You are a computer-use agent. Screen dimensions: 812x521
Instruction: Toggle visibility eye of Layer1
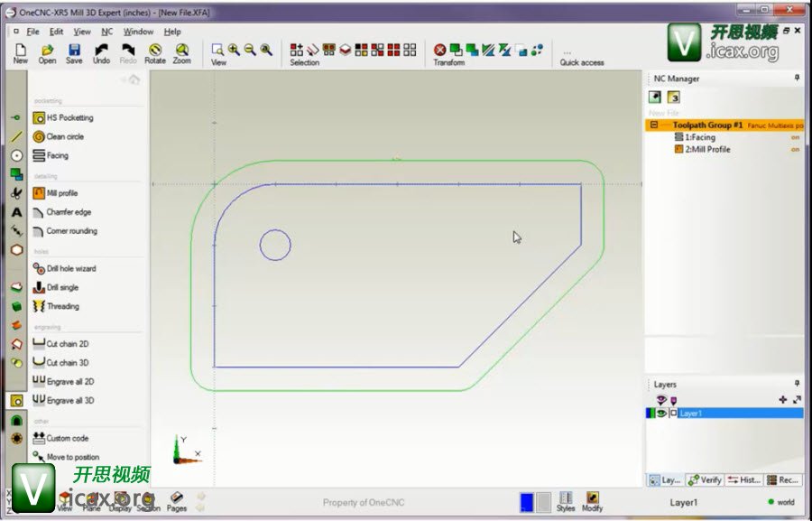tap(661, 414)
